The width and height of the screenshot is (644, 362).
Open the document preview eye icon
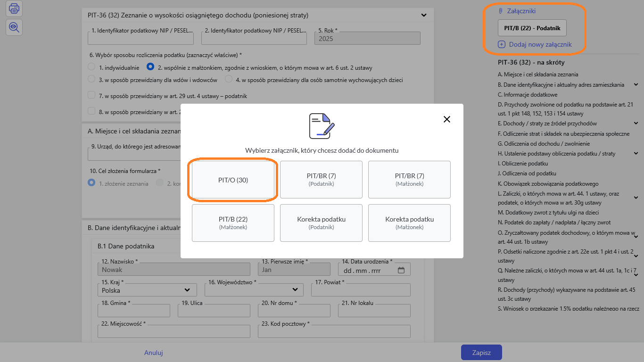pyautogui.click(x=14, y=27)
